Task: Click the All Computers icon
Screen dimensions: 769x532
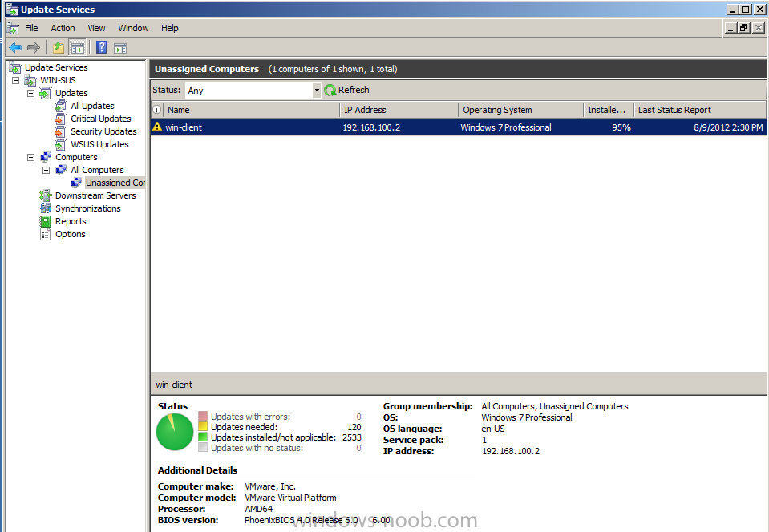Action: point(61,170)
